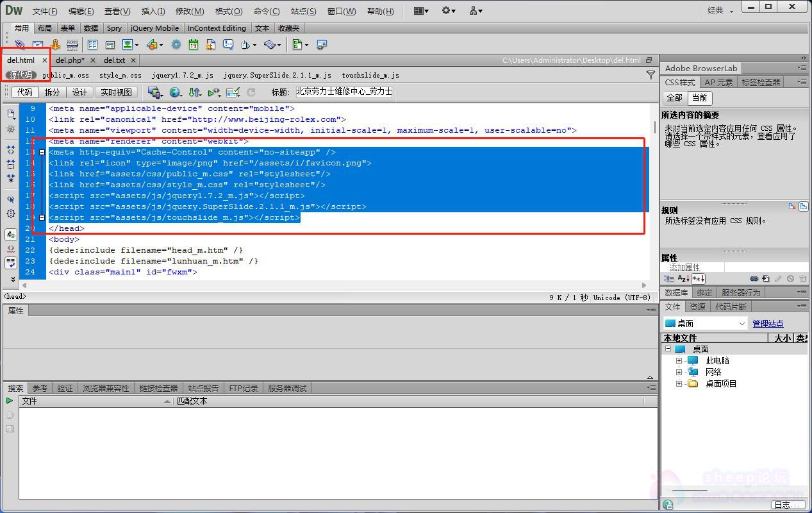Switch to the 布局 insert tab

(44, 28)
